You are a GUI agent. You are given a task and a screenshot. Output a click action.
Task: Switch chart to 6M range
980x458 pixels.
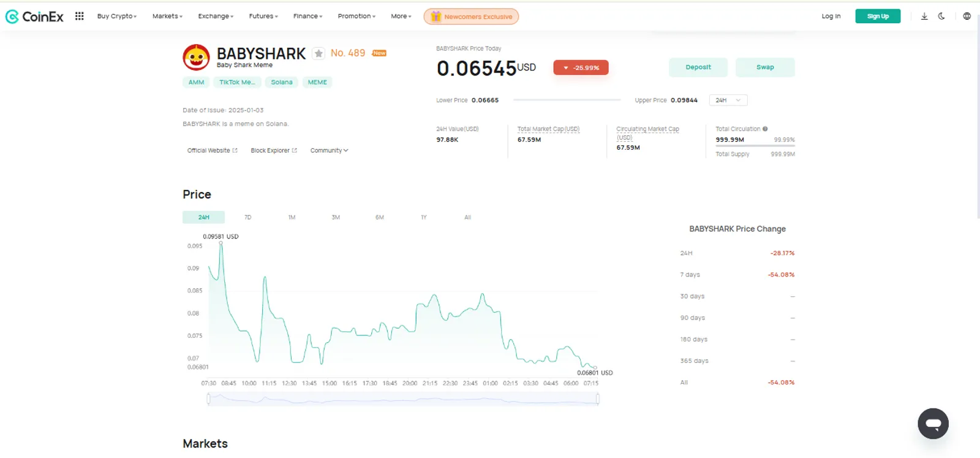coord(380,217)
